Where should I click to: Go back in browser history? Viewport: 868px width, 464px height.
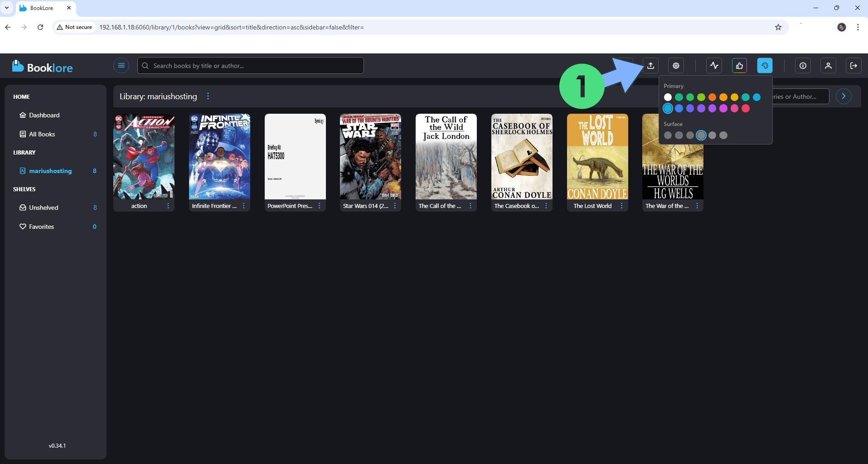(8, 27)
